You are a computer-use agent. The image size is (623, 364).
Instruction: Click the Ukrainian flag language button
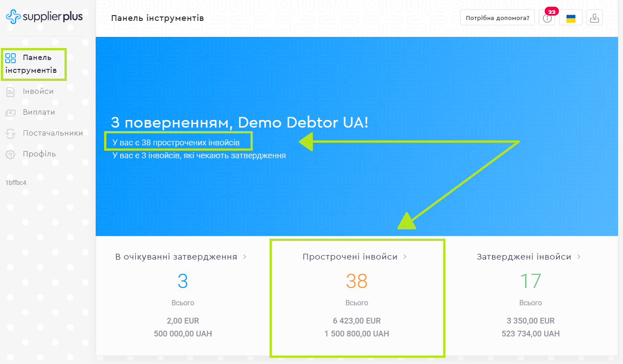(570, 18)
